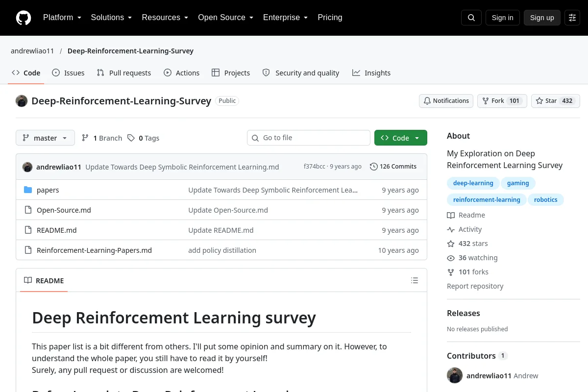Open the README outline list icon
Viewport: 588px width, 392px height.
pos(415,281)
